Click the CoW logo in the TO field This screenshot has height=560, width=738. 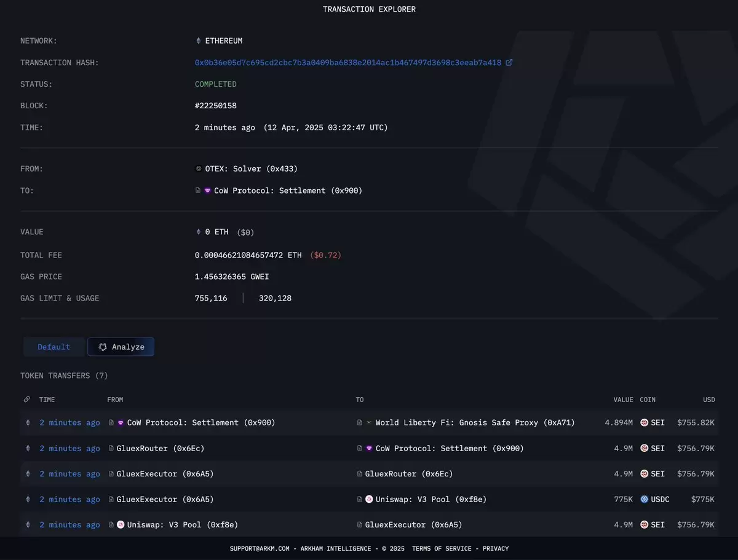208,191
